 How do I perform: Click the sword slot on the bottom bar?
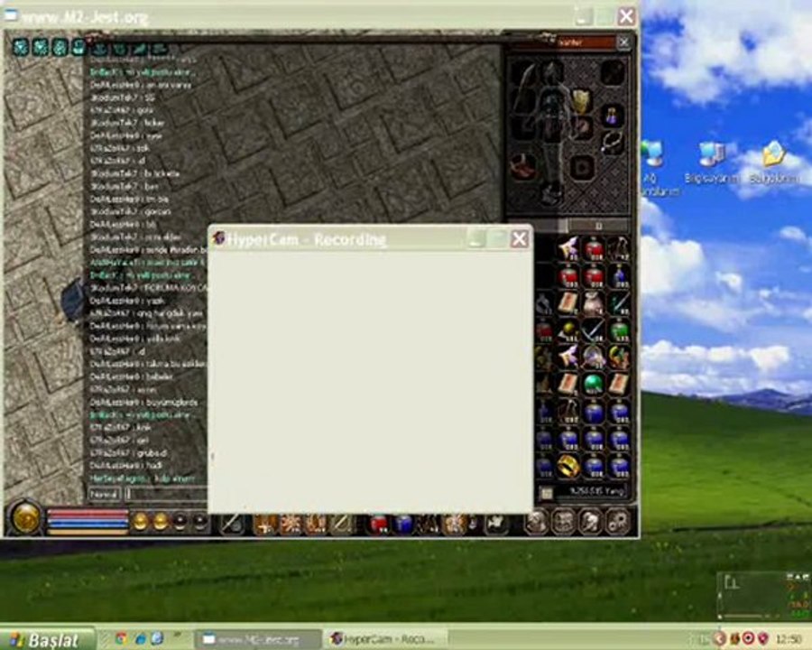pyautogui.click(x=232, y=524)
